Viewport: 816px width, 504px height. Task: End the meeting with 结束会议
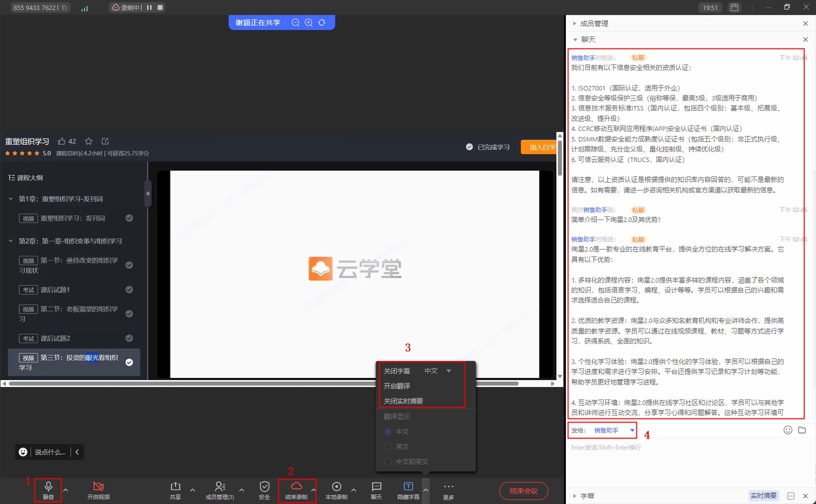[x=523, y=491]
